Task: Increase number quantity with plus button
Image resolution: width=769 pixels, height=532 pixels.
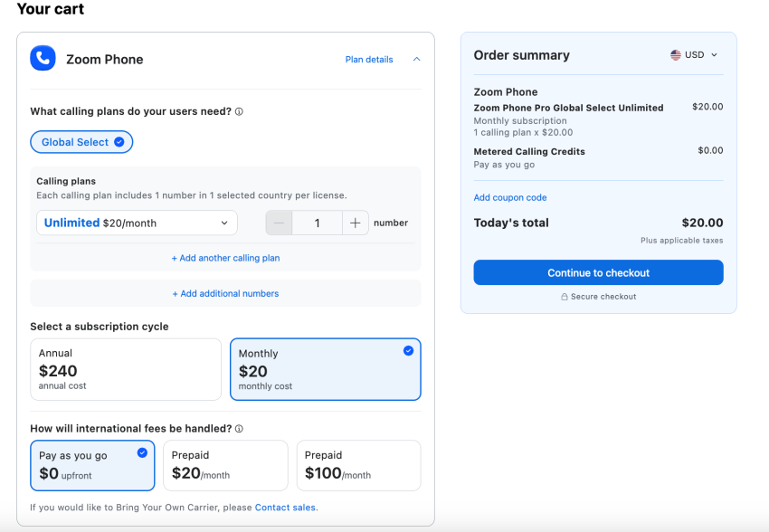Action: [x=356, y=223]
